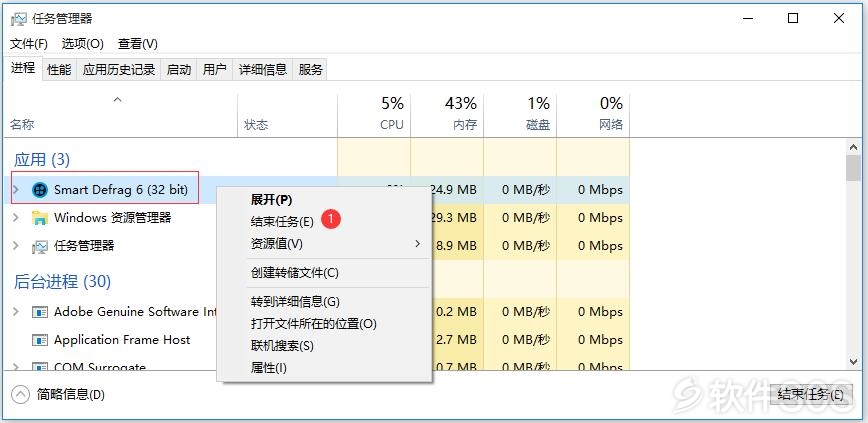Open the 资源值 submenu arrow
The image size is (868, 423).
coord(418,244)
